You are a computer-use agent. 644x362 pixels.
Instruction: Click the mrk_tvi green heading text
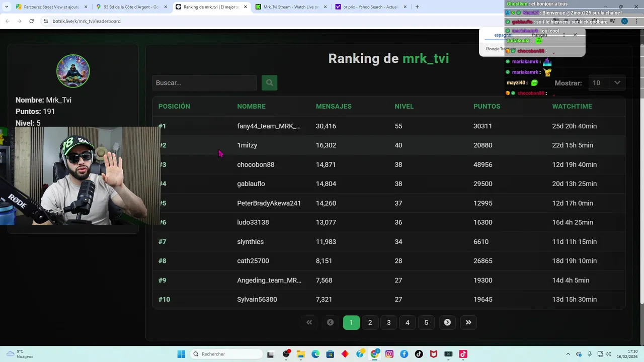click(426, 58)
